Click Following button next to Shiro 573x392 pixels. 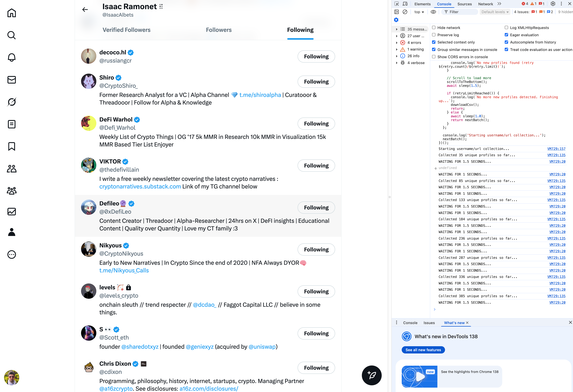[316, 82]
